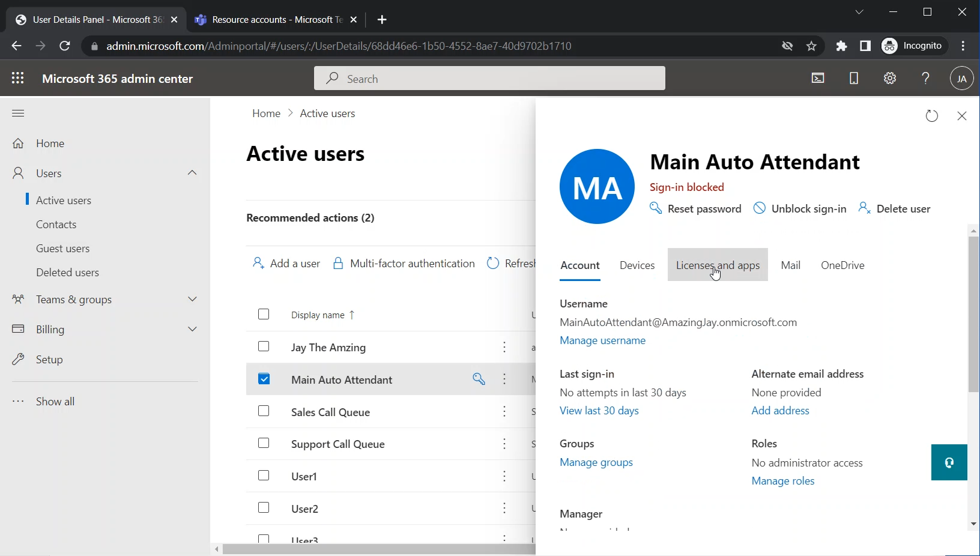The image size is (980, 556).
Task: Switch to Licenses and apps tab
Action: pos(718,265)
